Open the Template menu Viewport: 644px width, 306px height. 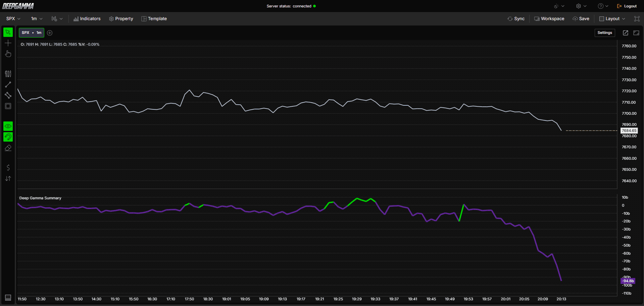(x=154, y=19)
